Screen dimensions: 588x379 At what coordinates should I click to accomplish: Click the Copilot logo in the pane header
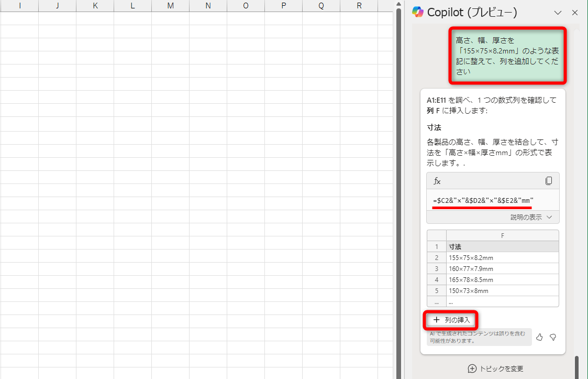(x=418, y=12)
